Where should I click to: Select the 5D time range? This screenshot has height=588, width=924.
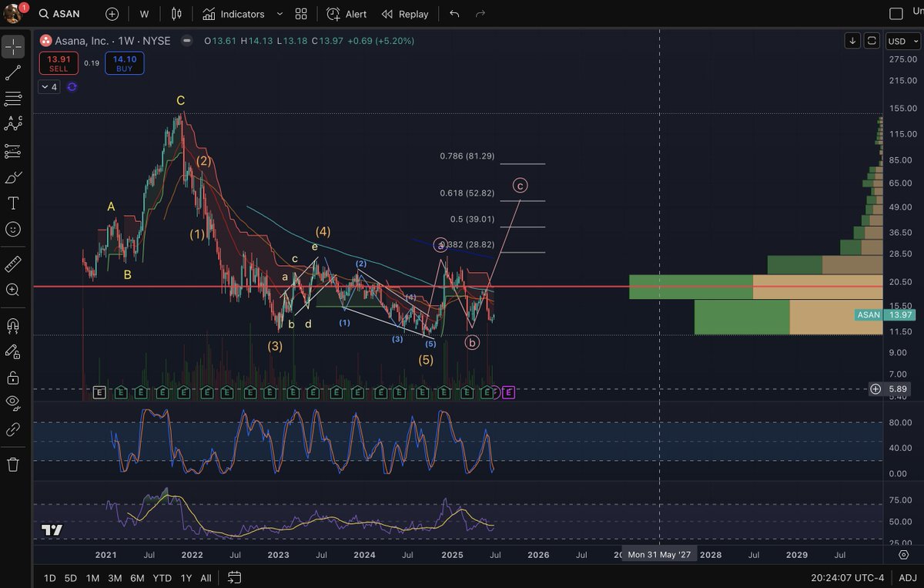coord(71,578)
